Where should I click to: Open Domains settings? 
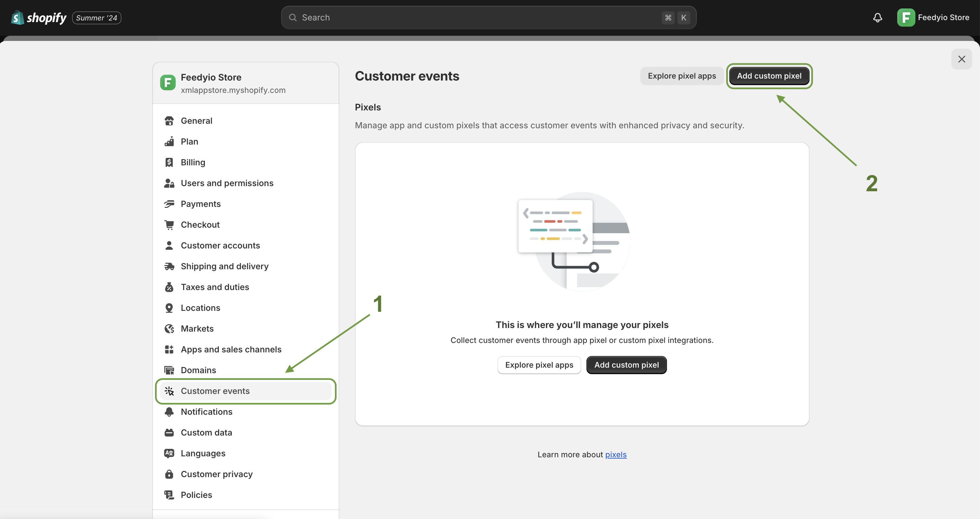(x=246, y=370)
